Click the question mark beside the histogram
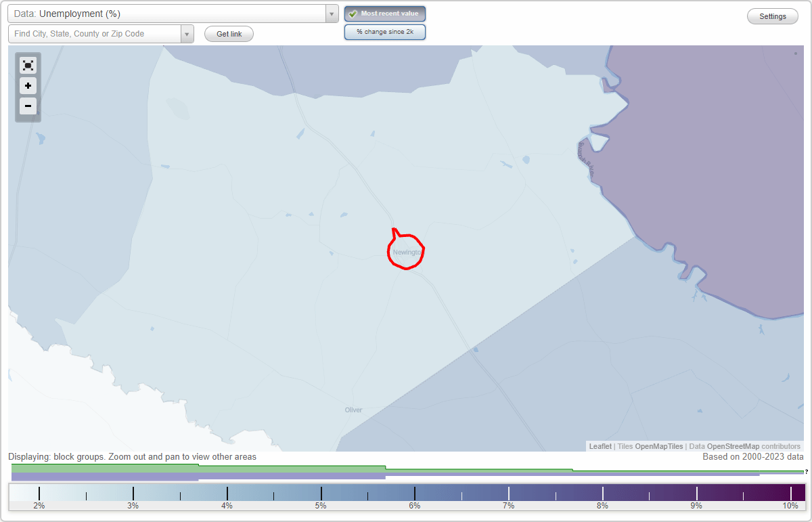 806,472
